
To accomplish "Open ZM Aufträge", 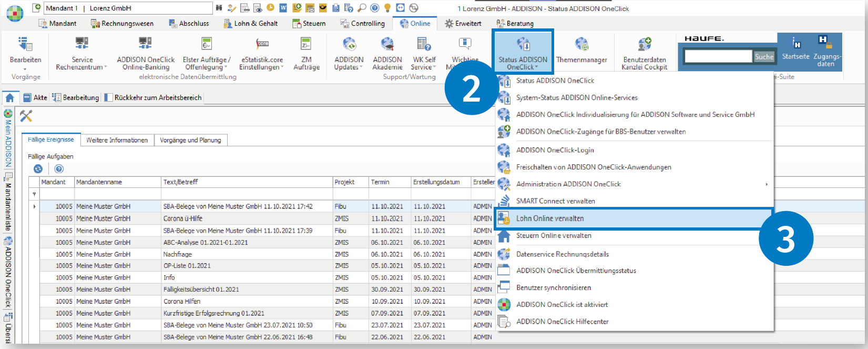I will (307, 53).
